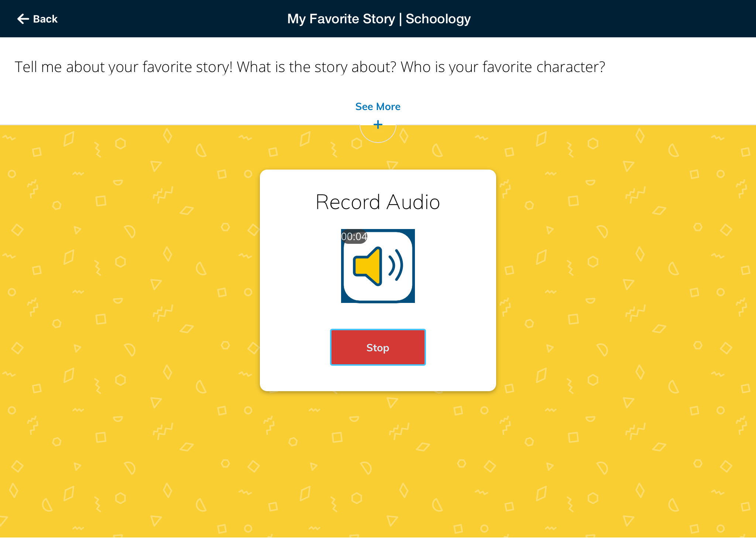The width and height of the screenshot is (756, 553).
Task: Click the white strip at page bottom
Action: point(378,545)
